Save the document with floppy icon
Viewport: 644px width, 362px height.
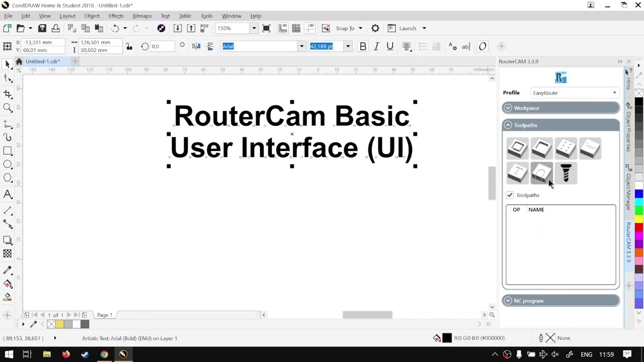tap(42, 28)
